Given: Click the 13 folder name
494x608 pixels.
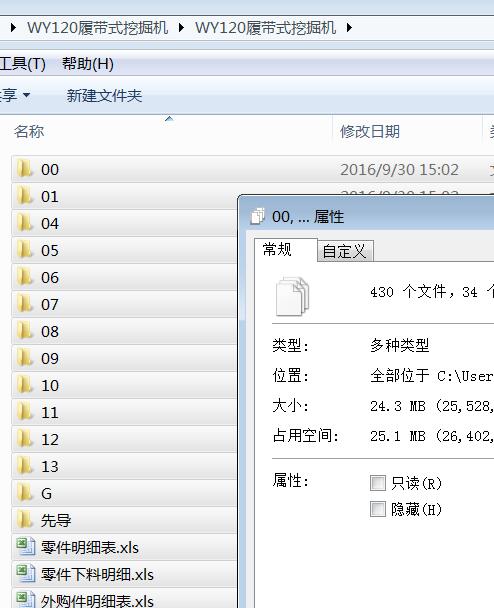Looking at the screenshot, I should tap(50, 466).
